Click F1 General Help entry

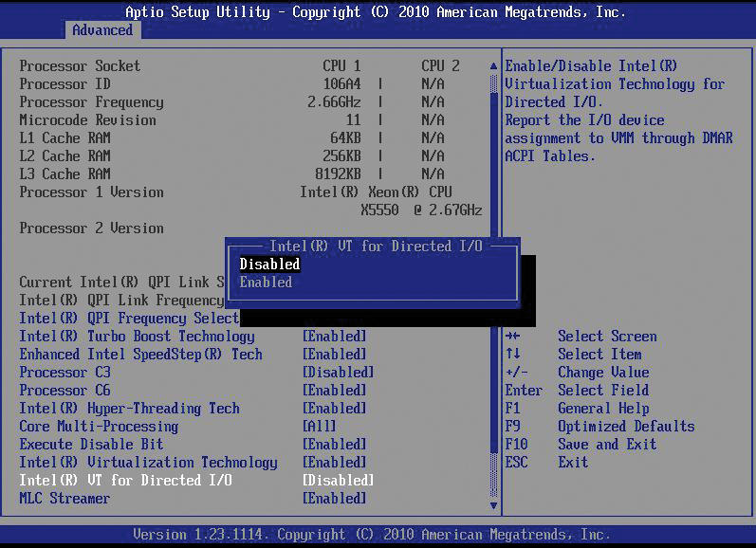click(577, 409)
